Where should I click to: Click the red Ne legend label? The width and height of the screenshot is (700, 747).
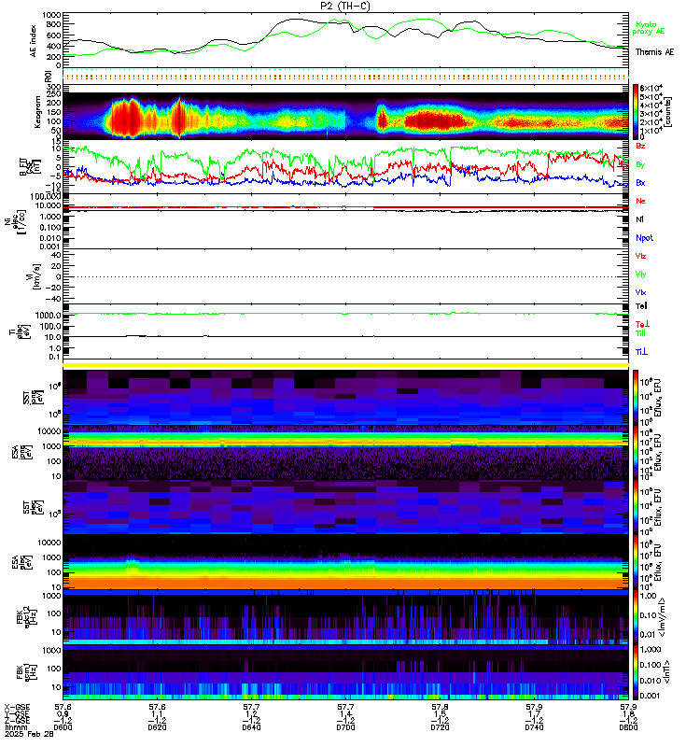(640, 201)
